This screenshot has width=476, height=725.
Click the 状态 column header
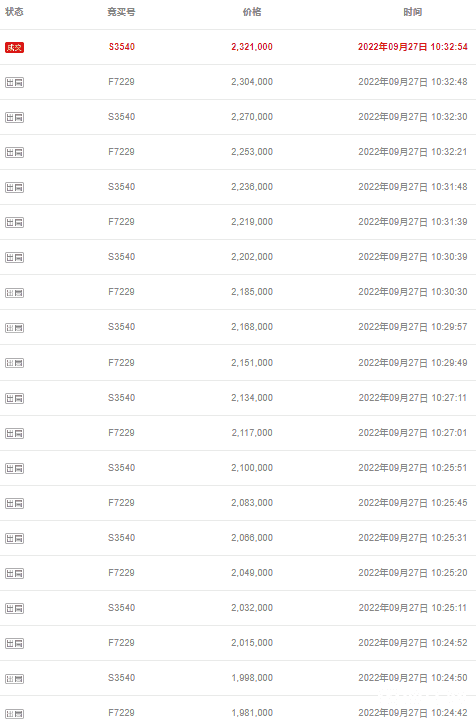14,12
